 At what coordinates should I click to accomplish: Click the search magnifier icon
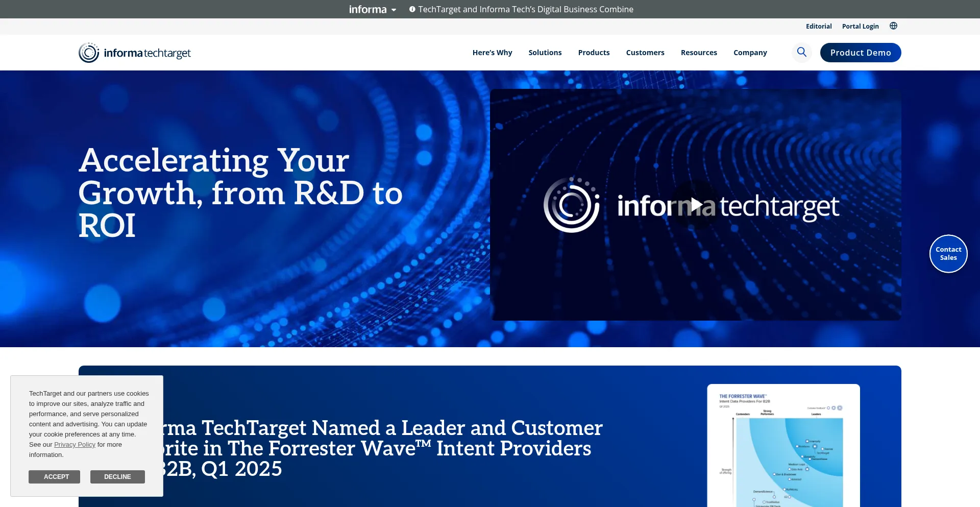click(801, 52)
